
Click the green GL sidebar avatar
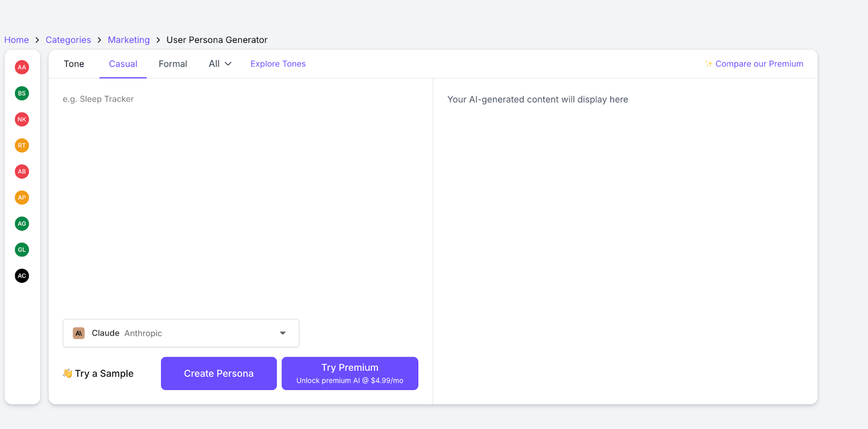point(22,250)
